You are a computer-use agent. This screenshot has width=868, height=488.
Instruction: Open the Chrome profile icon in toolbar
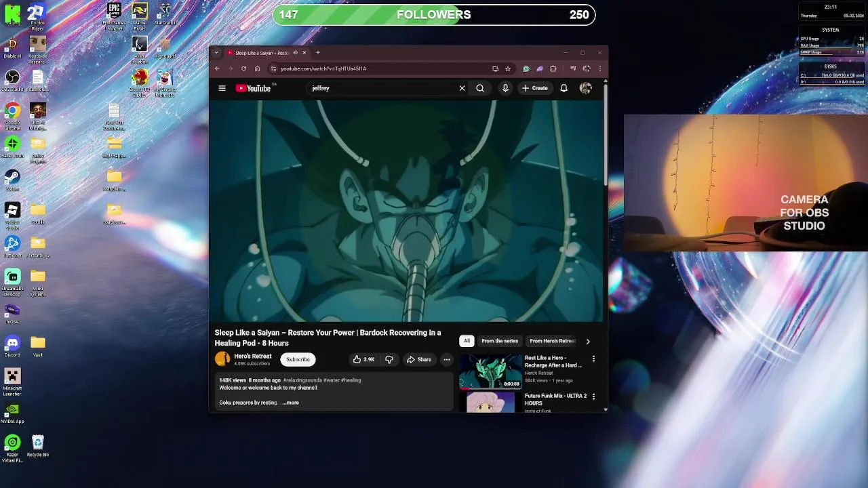coord(587,68)
